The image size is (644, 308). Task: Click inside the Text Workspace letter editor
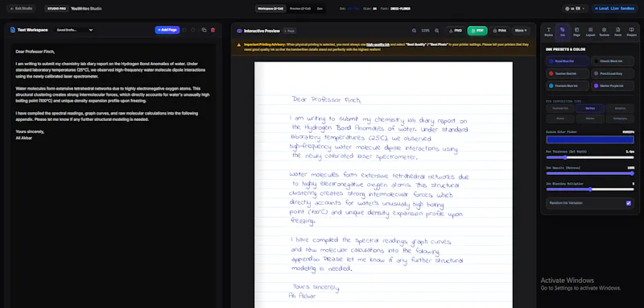tap(114, 177)
